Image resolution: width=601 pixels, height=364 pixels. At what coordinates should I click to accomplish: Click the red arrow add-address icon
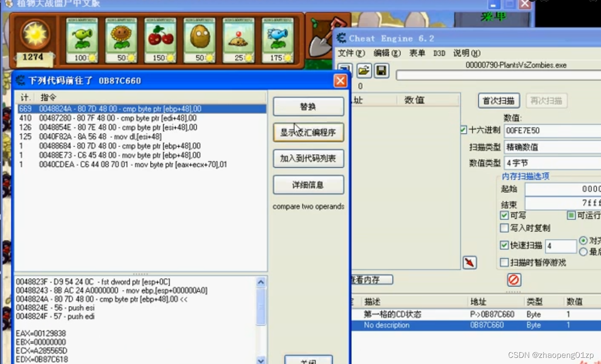pyautogui.click(x=469, y=263)
